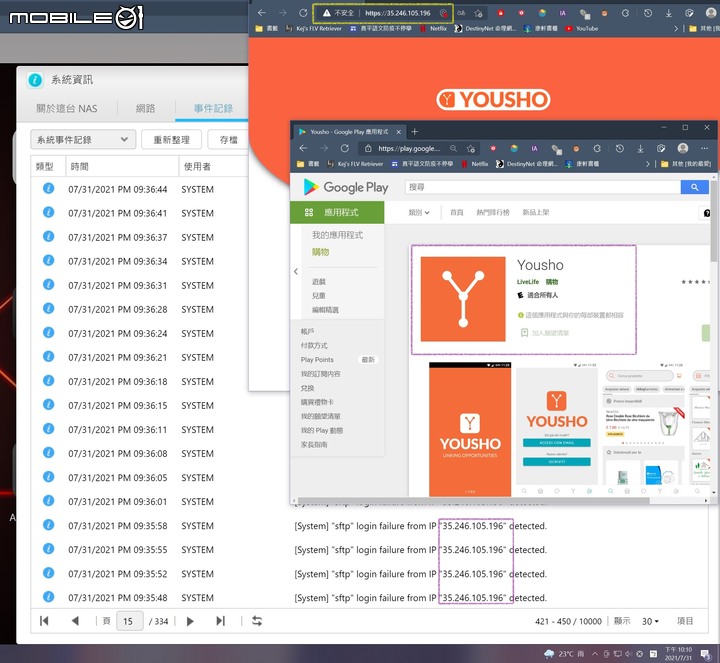720x663 pixels.
Task: Go to first page of NAS event log
Action: [44, 621]
